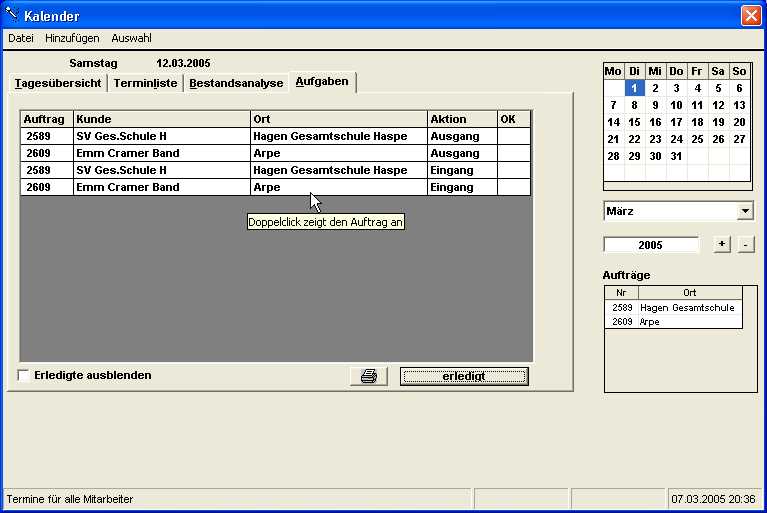Click the printer icon button

tap(368, 376)
